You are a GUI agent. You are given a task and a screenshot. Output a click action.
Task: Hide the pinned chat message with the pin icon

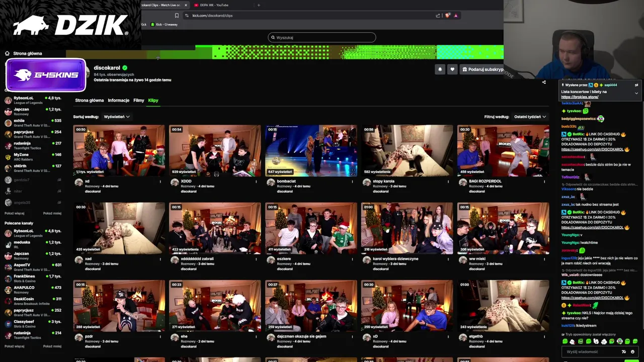coord(636,85)
